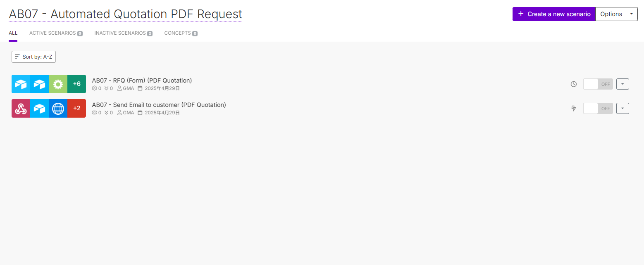Open the AB07 RFQ scenario link

142,80
